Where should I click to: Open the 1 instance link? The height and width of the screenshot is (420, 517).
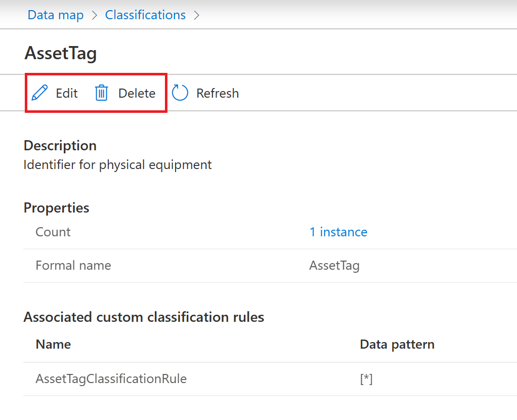[x=338, y=232]
